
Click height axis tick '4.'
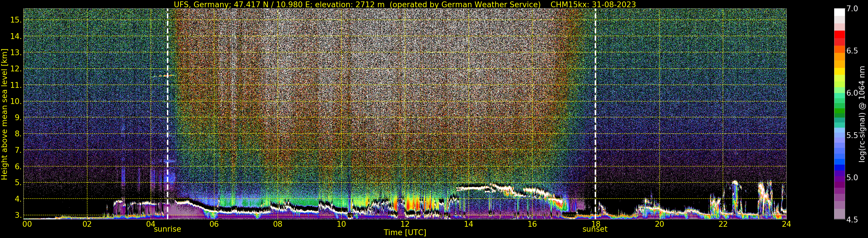coord(18,199)
